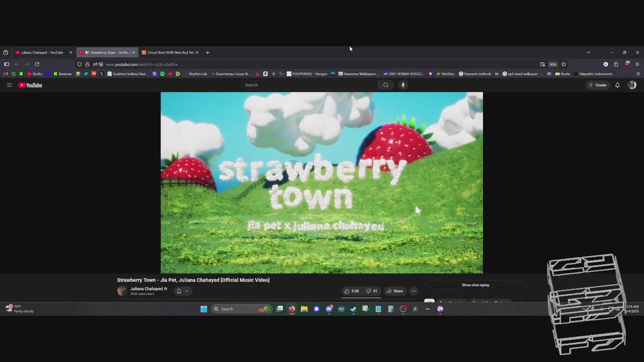
Task: Open the Gmail bookmark
Action: click(x=6, y=74)
